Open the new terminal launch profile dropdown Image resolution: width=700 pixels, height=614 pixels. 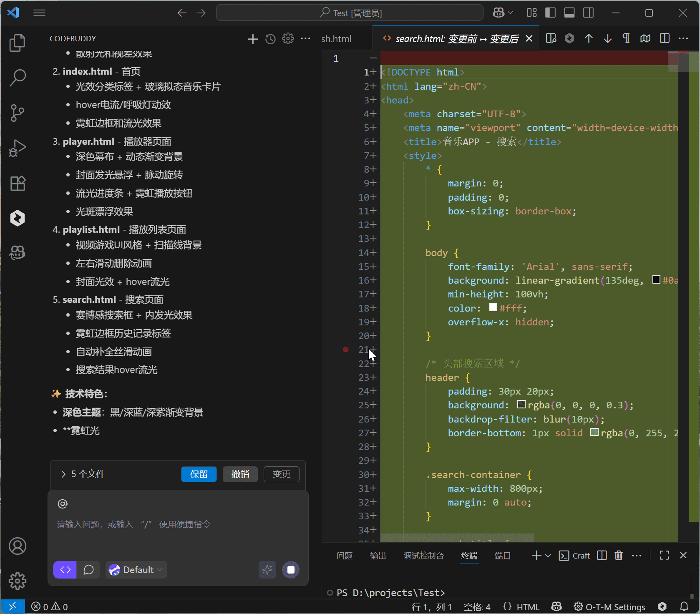pyautogui.click(x=548, y=556)
